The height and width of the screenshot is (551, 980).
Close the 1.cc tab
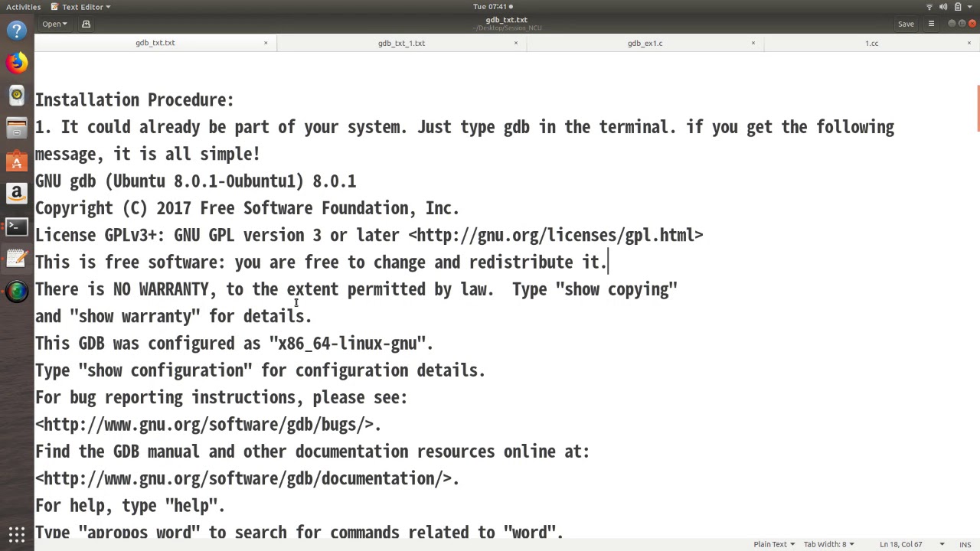[x=969, y=43]
